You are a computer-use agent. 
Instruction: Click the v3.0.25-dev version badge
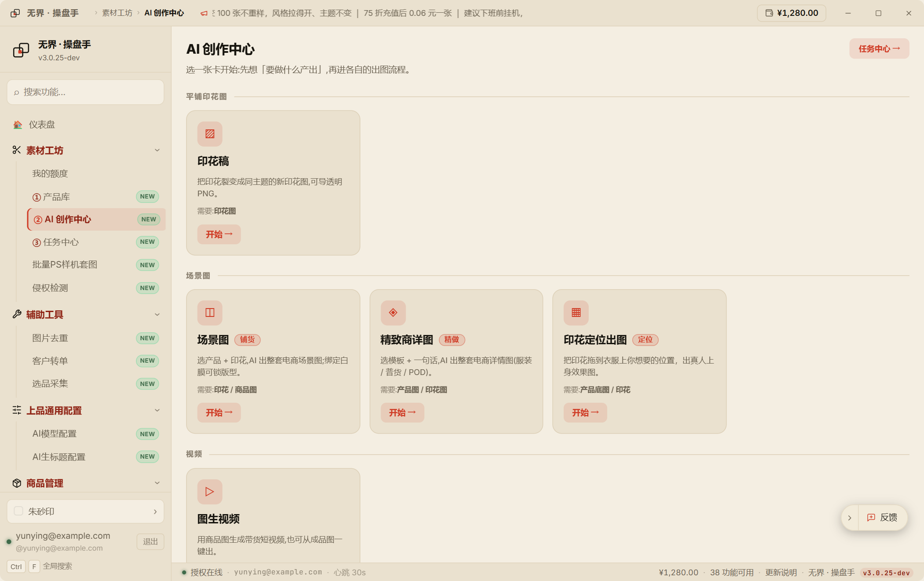point(886,573)
